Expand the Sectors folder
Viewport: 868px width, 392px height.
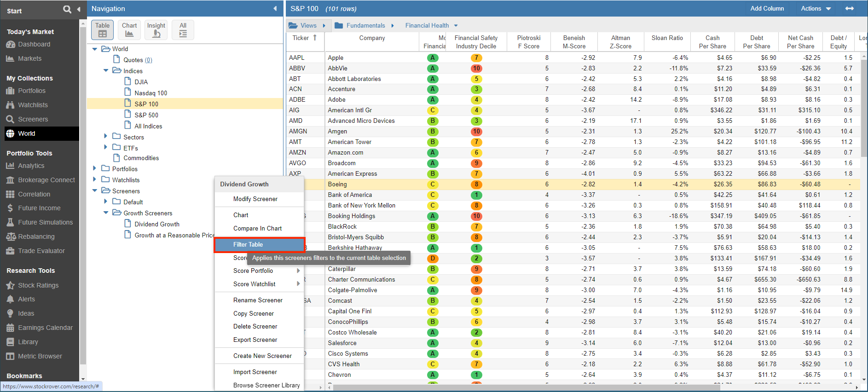pyautogui.click(x=106, y=136)
